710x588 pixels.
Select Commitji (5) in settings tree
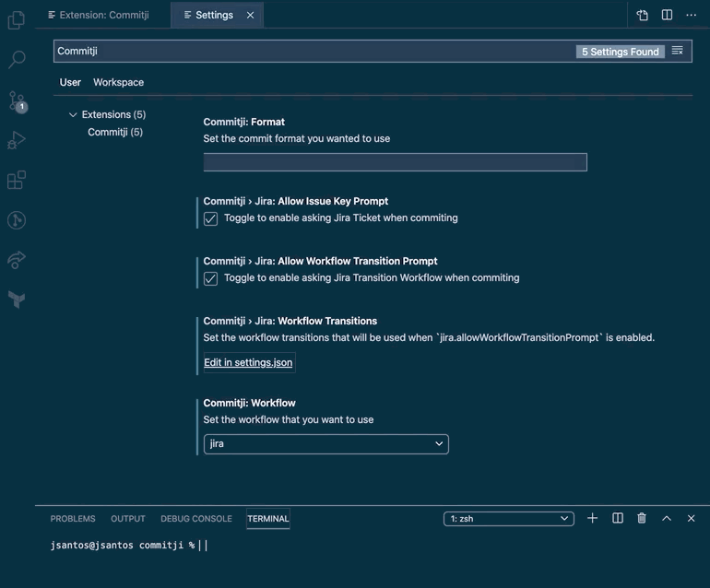(x=115, y=132)
